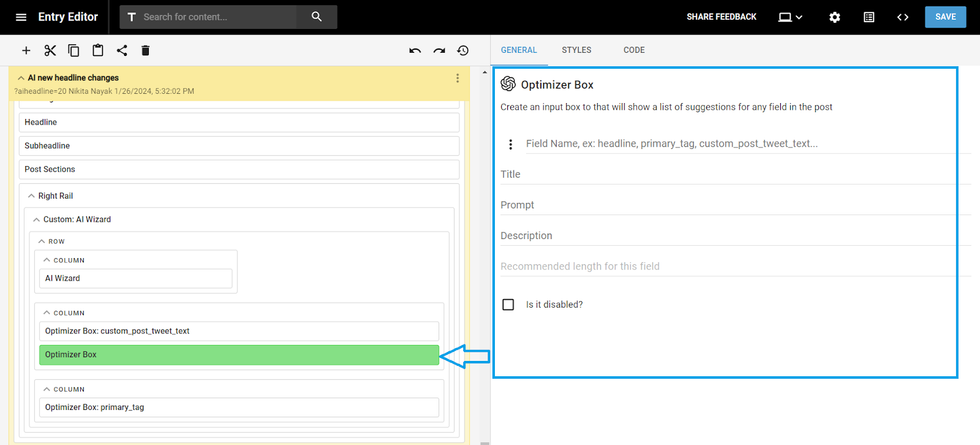Open the code view brackets icon

pos(902,17)
